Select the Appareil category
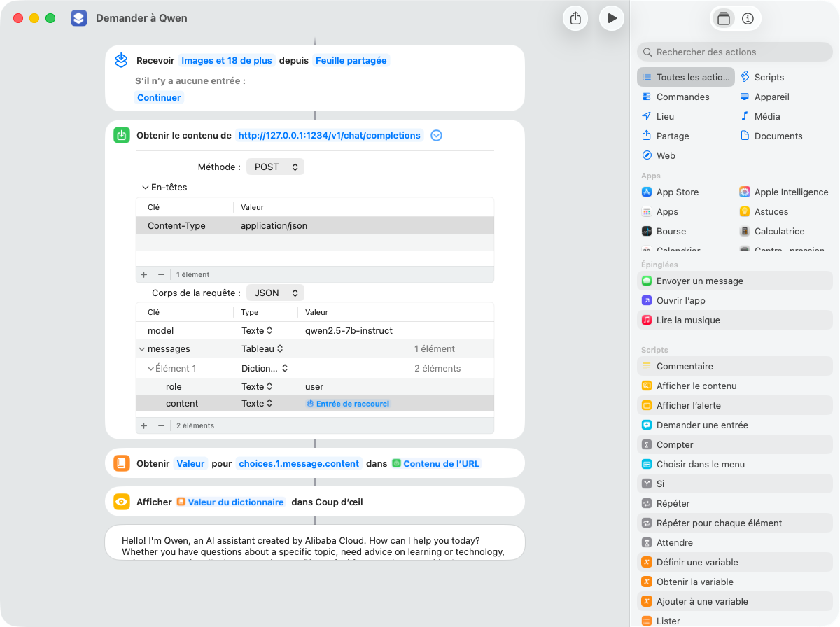The height and width of the screenshot is (627, 840). point(764,97)
